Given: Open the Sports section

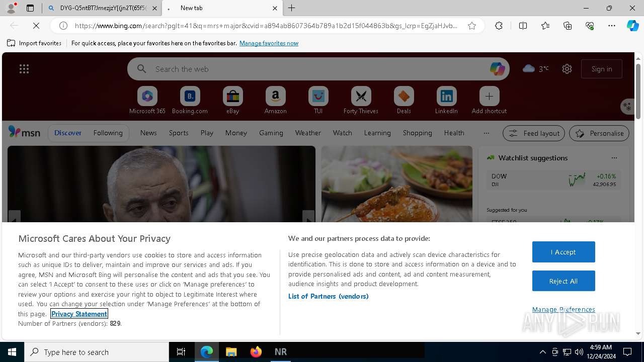Looking at the screenshot, I should click(x=179, y=133).
